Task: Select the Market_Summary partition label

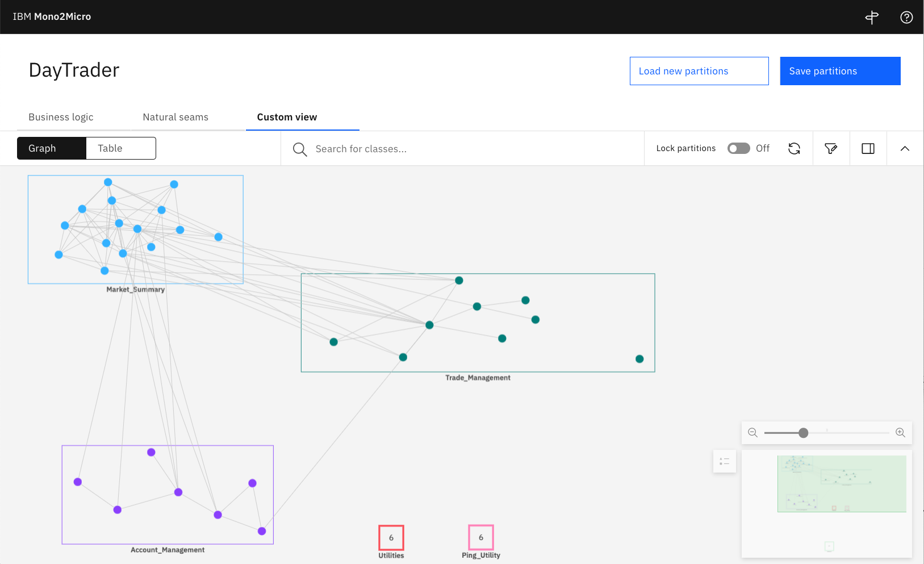Action: [136, 290]
